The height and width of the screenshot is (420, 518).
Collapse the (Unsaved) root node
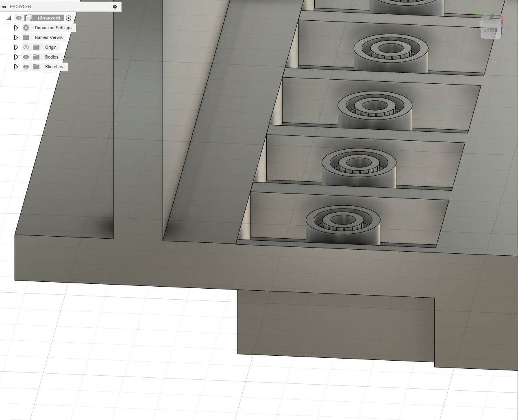(x=9, y=18)
